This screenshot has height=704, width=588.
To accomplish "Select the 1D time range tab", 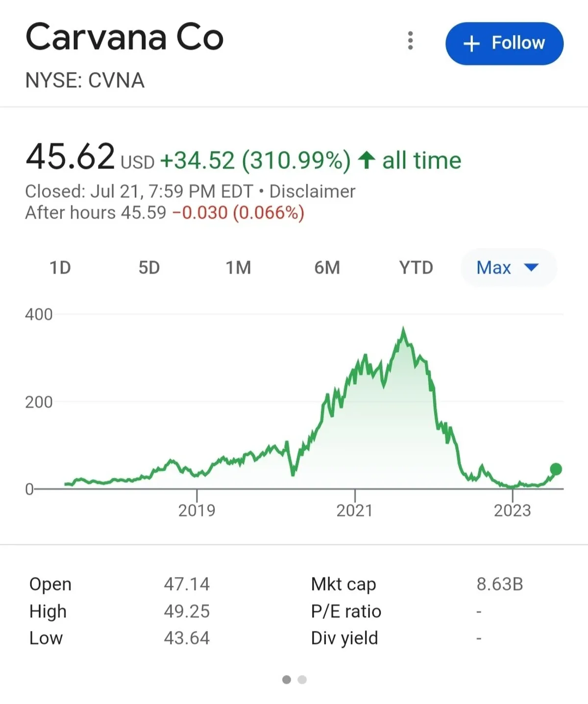I will pos(60,268).
